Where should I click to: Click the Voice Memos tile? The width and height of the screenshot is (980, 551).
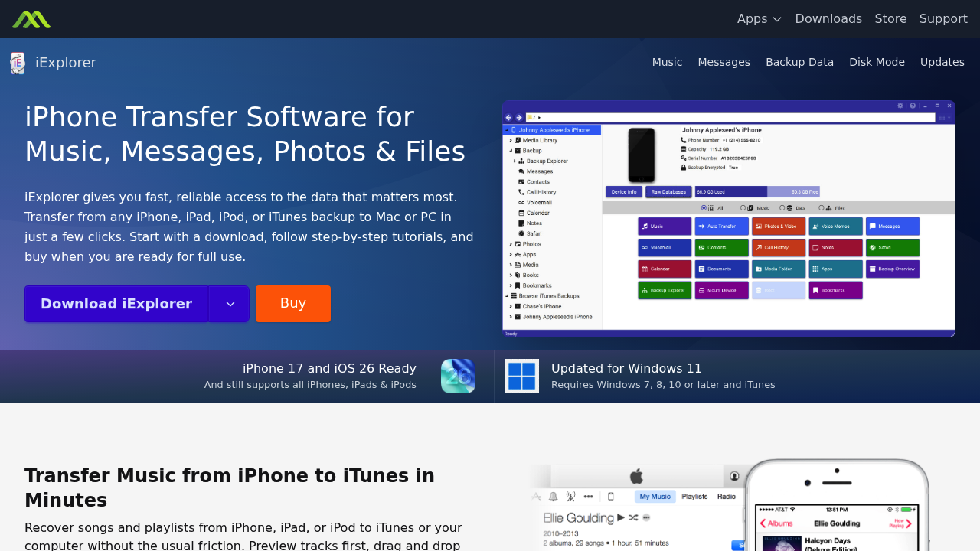click(x=835, y=227)
